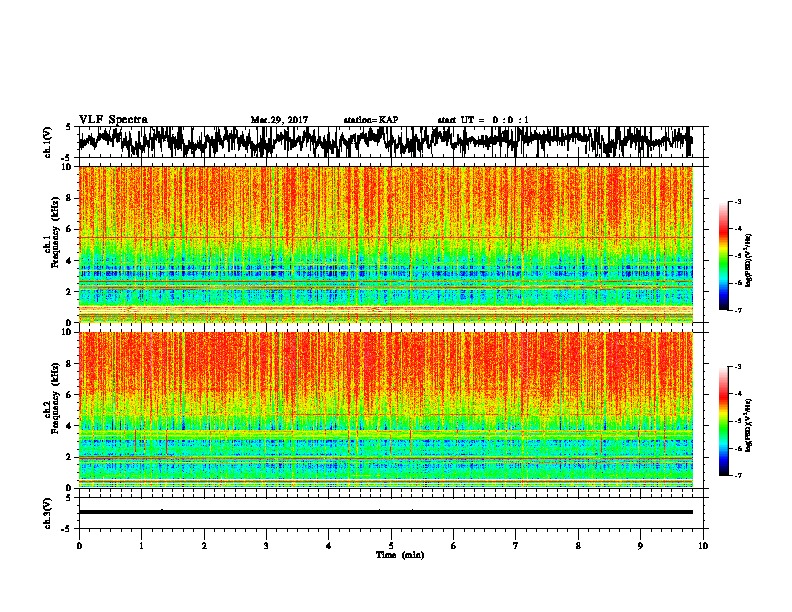792x612 pixels.
Task: Select the "start UT = 0 : 0 : 1" text
Action: click(483, 120)
